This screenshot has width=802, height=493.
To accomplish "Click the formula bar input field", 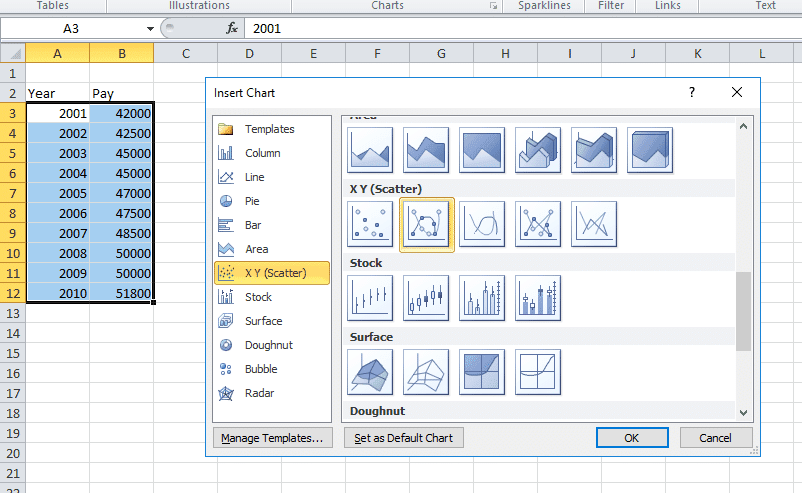I will [x=520, y=29].
